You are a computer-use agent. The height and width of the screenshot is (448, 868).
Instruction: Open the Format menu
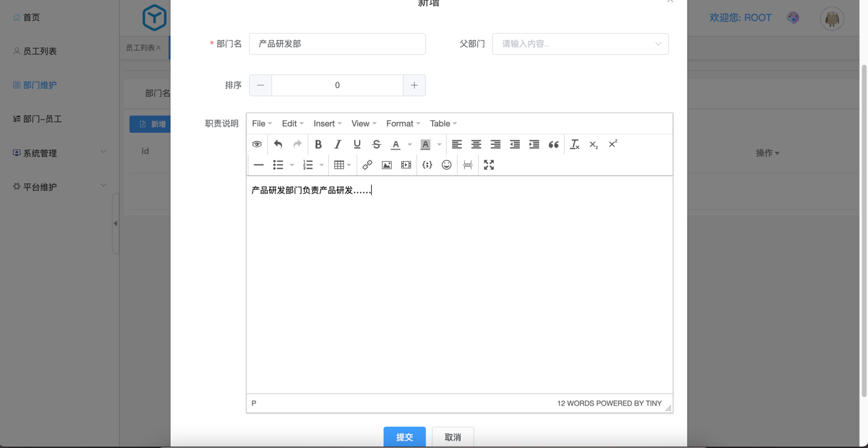click(x=403, y=123)
